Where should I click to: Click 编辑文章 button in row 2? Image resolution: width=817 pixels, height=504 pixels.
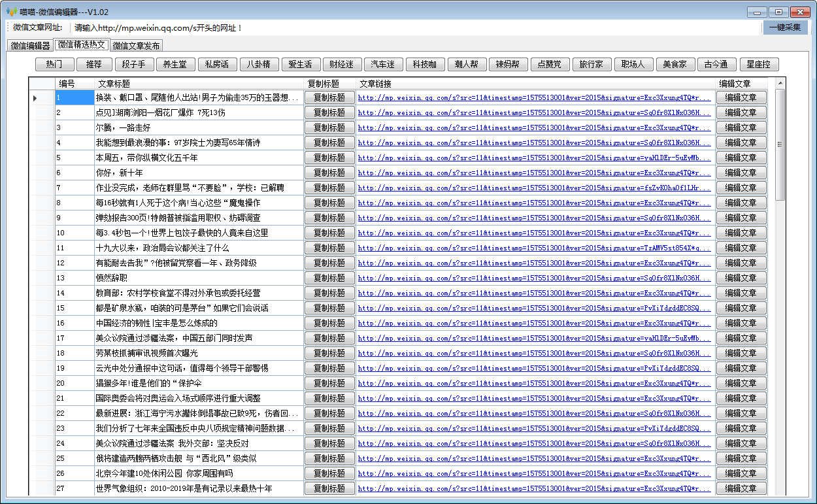tap(741, 112)
